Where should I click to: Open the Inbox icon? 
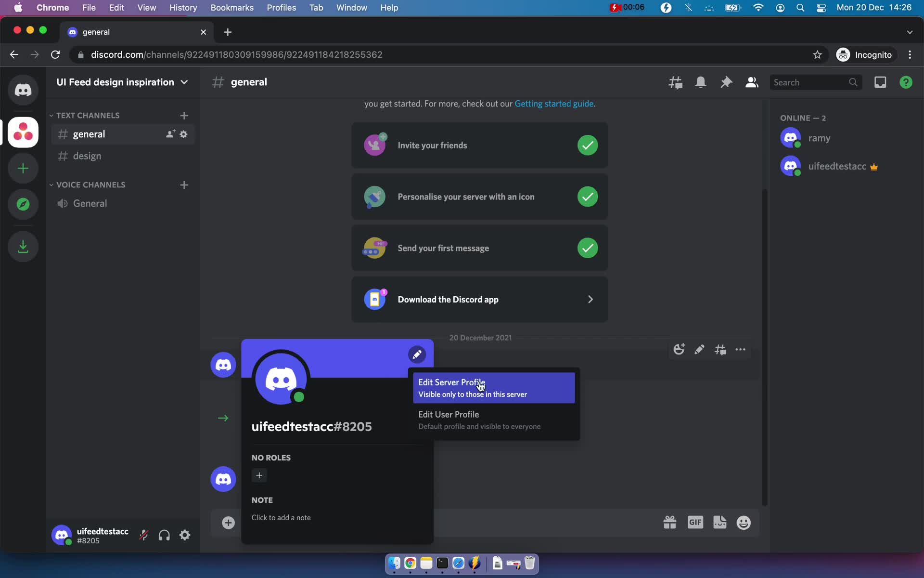click(x=880, y=82)
